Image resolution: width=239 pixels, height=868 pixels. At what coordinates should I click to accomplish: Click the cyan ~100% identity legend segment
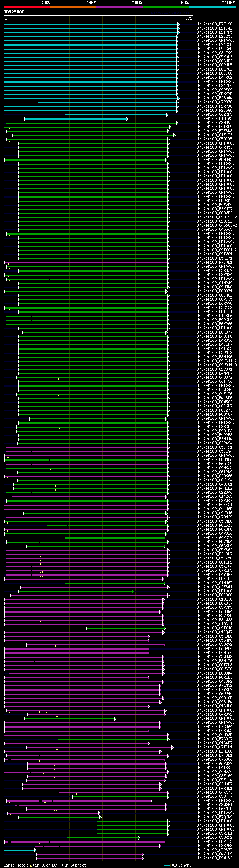click(x=212, y=6)
